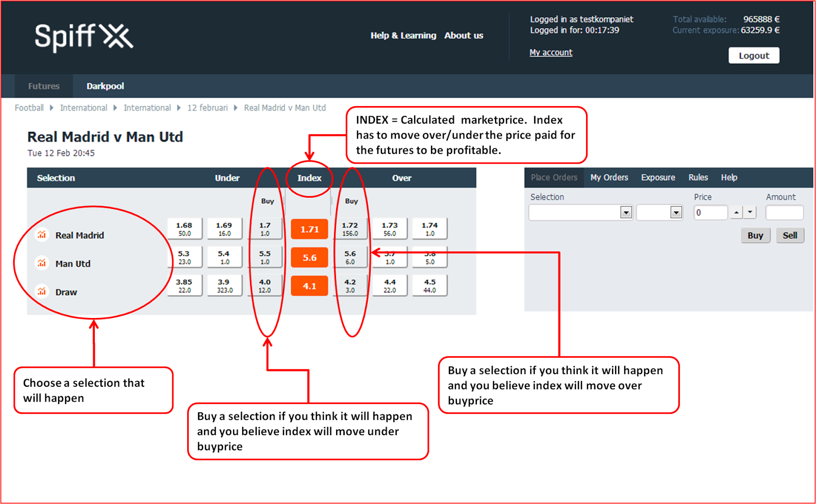Select Draw over price 4.5
This screenshot has height=504, width=816.
coord(430,286)
